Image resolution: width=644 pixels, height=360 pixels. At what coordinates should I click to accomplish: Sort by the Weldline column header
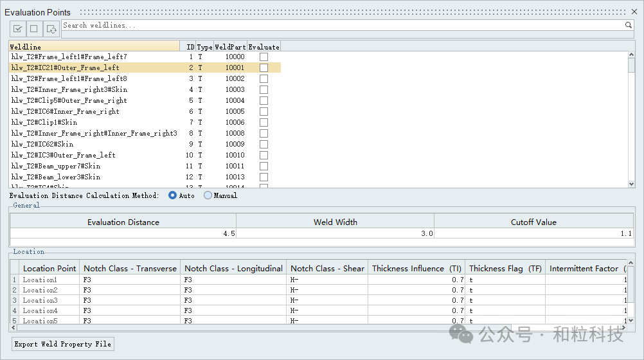click(94, 47)
